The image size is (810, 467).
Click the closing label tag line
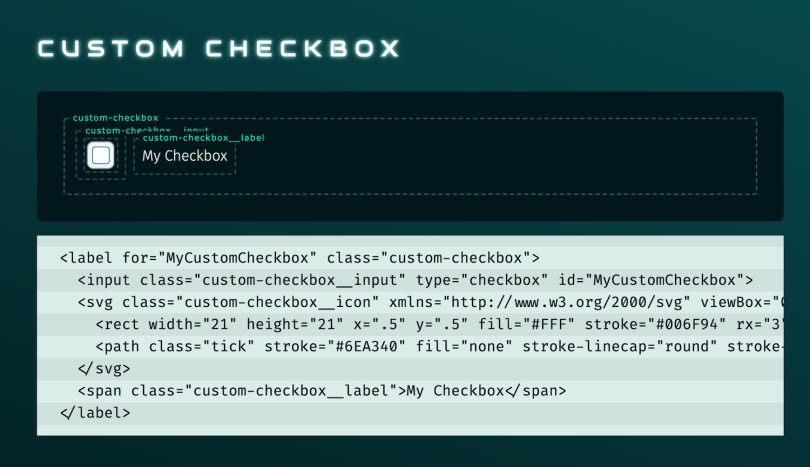tap(95, 412)
